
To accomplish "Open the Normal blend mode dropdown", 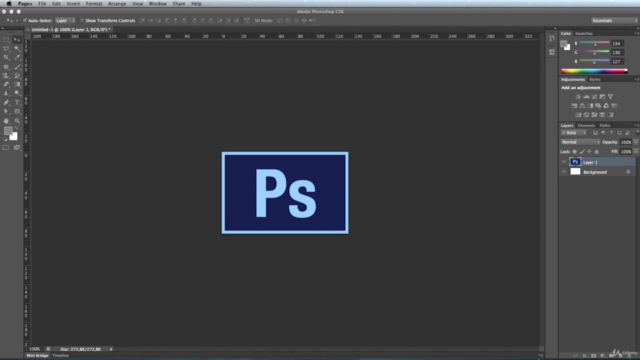I will point(580,142).
